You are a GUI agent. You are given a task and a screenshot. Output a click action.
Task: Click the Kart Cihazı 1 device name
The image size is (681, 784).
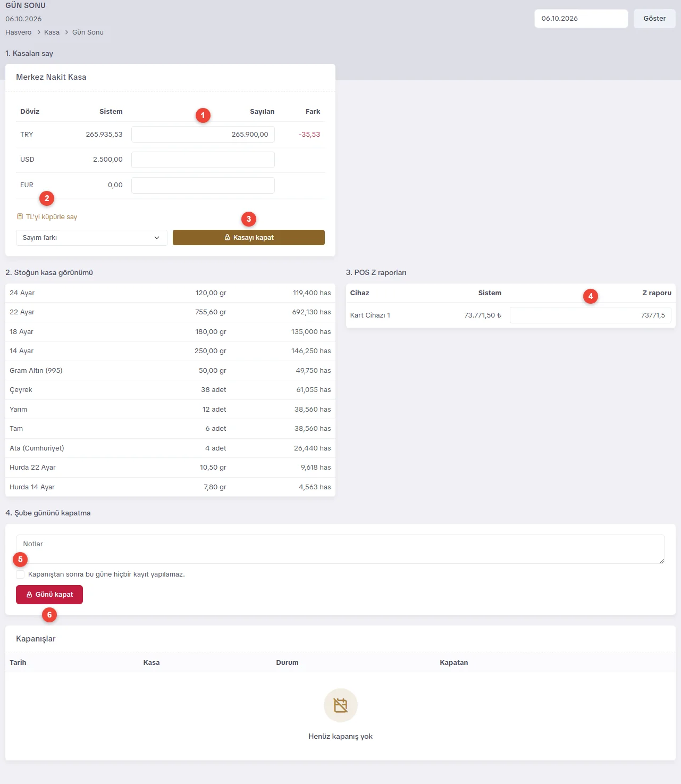370,315
